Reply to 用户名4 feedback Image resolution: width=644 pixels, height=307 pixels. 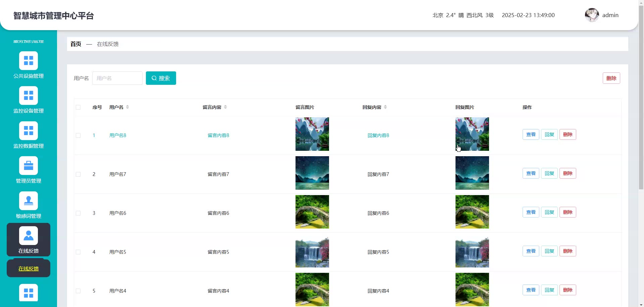(x=549, y=290)
